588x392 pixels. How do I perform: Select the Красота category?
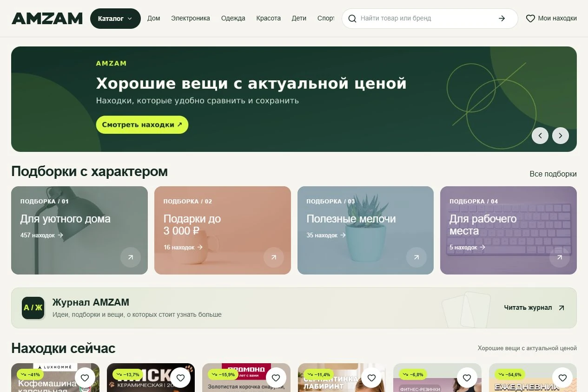coord(269,19)
